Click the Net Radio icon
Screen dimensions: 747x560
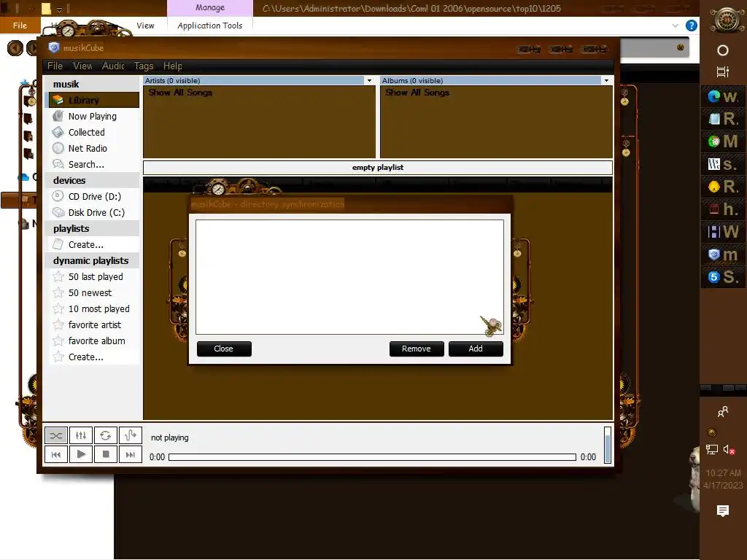tap(58, 148)
